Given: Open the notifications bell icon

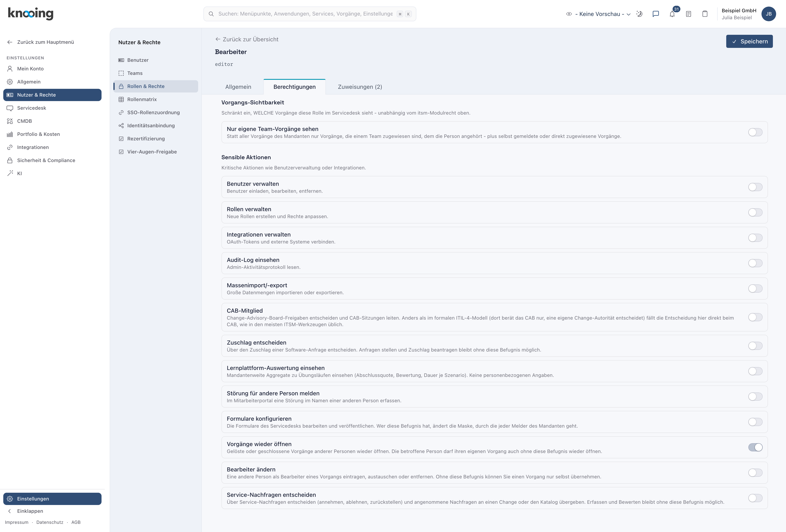Looking at the screenshot, I should pos(672,14).
